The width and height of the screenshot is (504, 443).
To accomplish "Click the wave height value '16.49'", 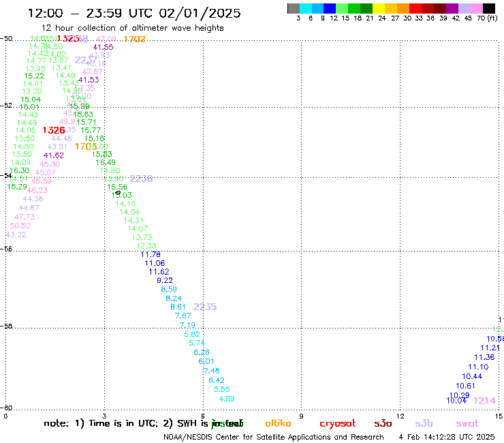I will point(106,162).
